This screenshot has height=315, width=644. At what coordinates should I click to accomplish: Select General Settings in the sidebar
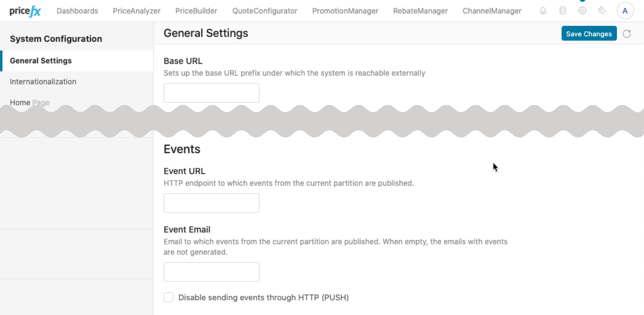pos(40,61)
